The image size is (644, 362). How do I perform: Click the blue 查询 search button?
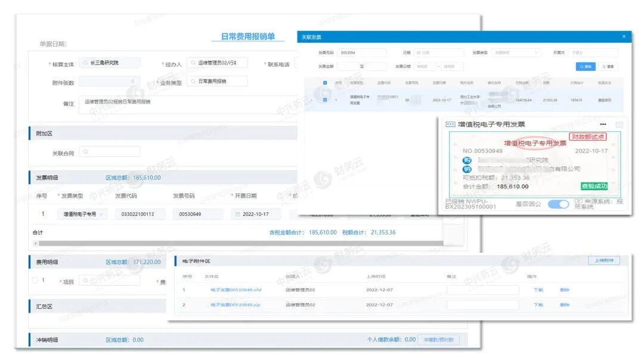click(586, 66)
